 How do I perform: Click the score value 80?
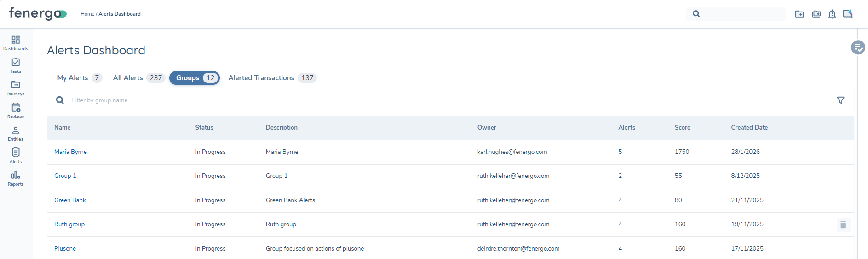[x=678, y=200]
